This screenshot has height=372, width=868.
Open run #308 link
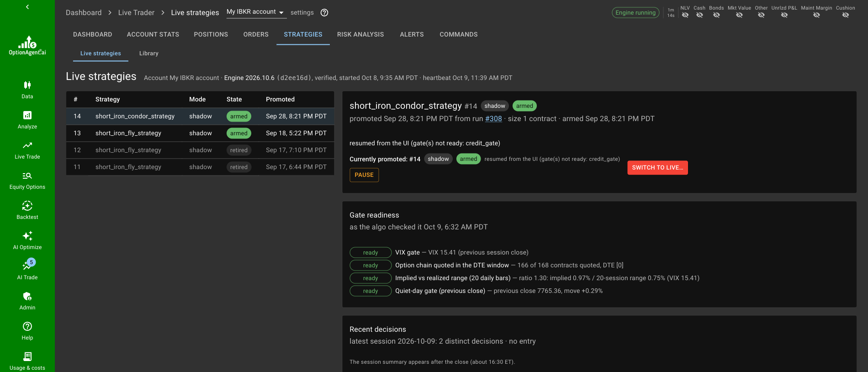493,119
